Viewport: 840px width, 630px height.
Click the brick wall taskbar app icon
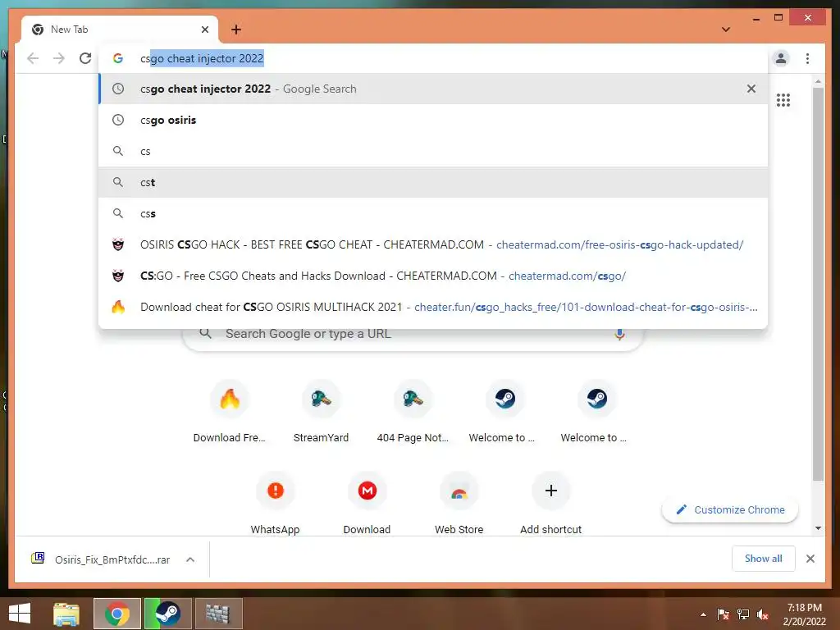pos(218,614)
